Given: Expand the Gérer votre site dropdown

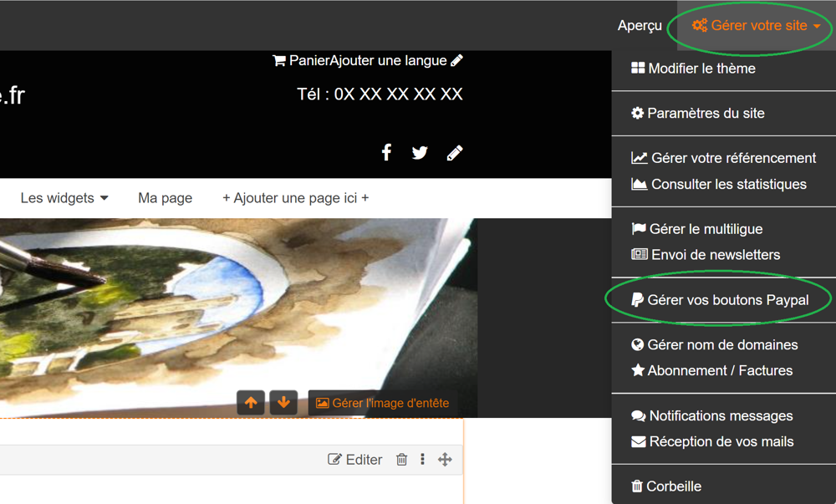Looking at the screenshot, I should point(756,26).
